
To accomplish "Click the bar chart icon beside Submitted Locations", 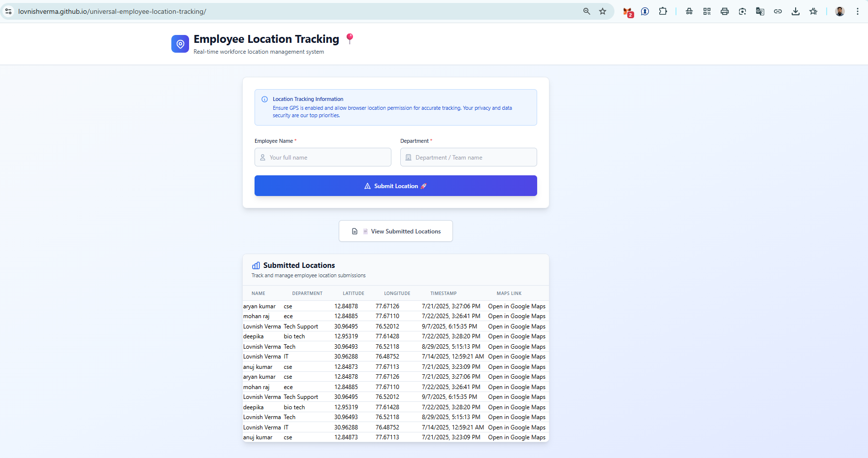I will click(256, 265).
